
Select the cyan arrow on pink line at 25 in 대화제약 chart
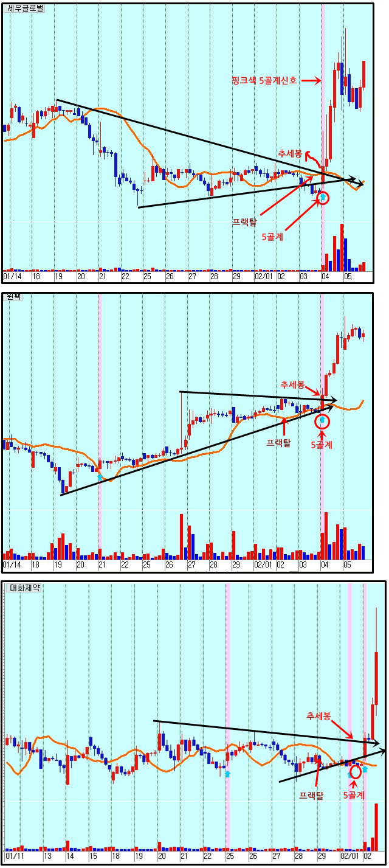(227, 774)
